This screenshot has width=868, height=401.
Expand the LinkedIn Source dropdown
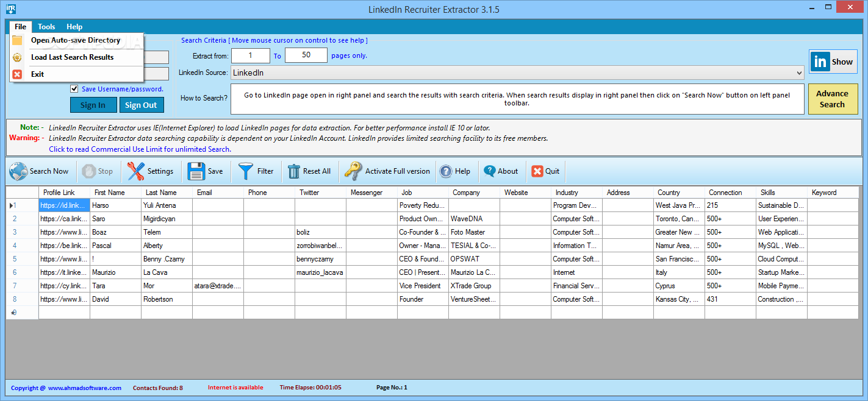[799, 73]
